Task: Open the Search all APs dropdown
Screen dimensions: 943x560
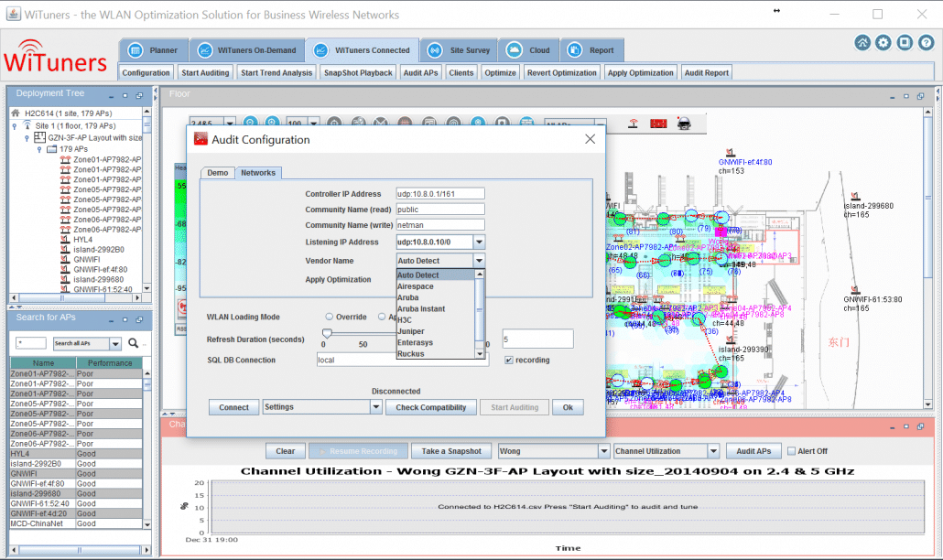Action: [x=115, y=344]
